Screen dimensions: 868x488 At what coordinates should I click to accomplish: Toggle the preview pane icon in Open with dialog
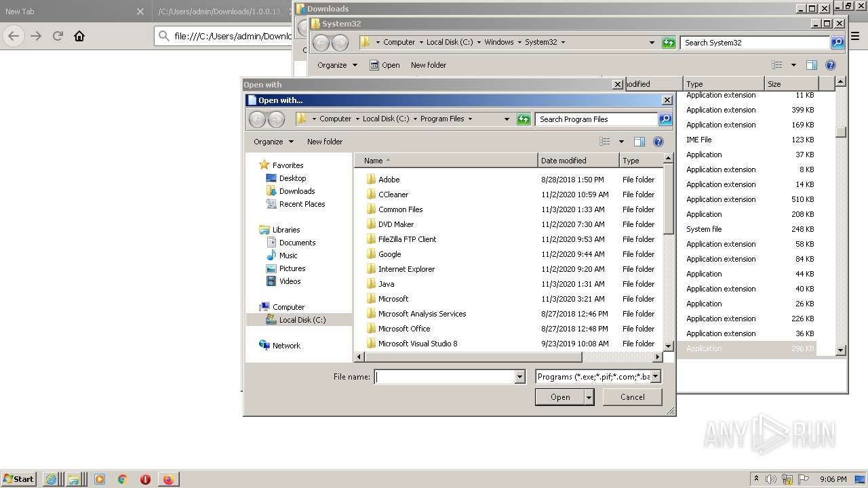639,142
